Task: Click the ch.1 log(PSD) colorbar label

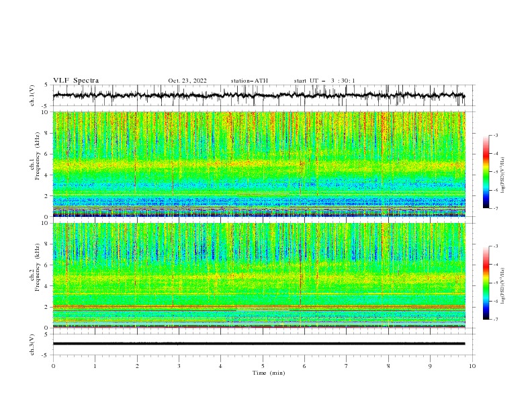Action: (x=502, y=175)
